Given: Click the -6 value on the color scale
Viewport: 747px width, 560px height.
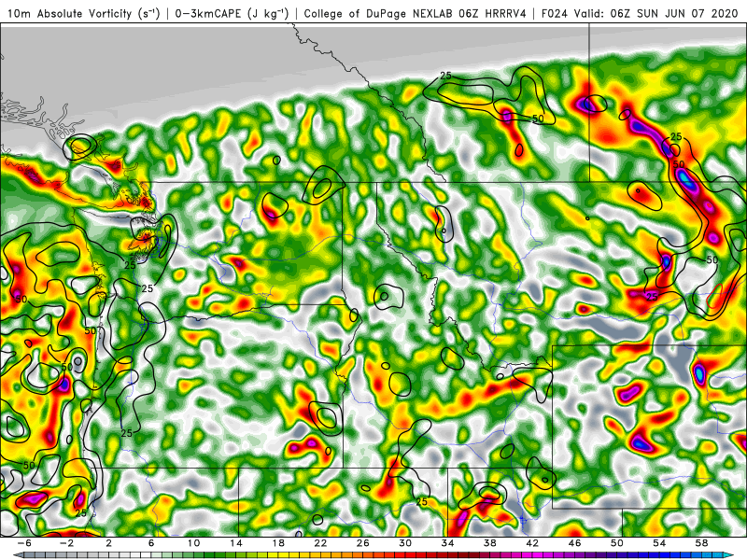Looking at the screenshot, I should click(x=24, y=543).
